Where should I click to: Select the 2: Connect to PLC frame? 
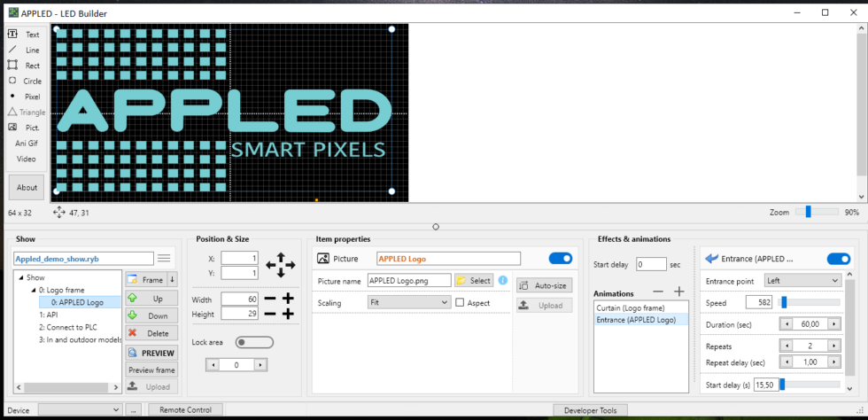(x=68, y=327)
